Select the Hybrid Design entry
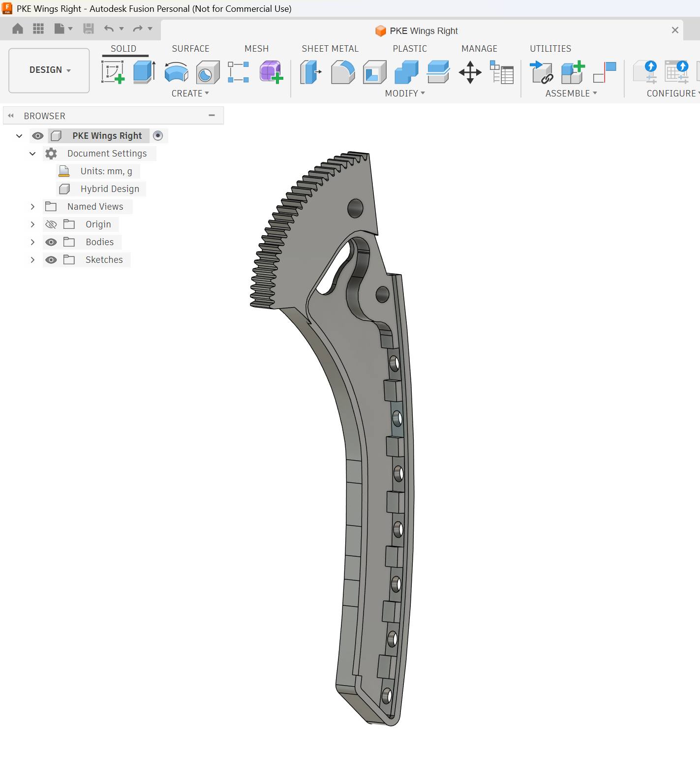 (x=110, y=189)
